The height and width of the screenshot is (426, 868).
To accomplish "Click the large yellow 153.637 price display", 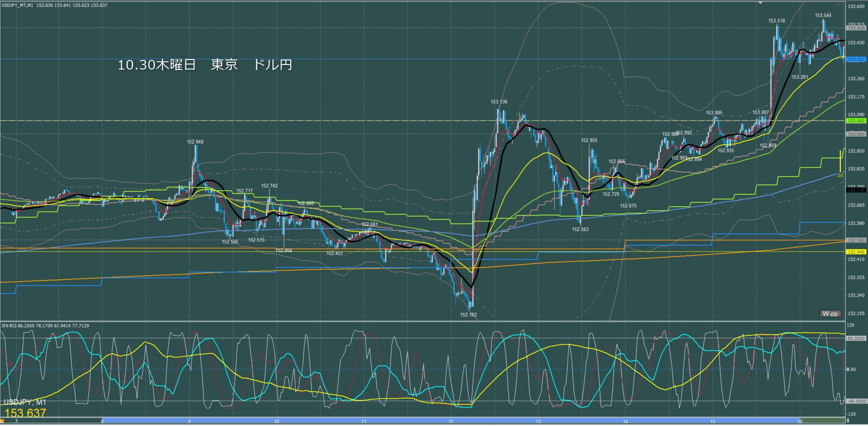I will (25, 413).
